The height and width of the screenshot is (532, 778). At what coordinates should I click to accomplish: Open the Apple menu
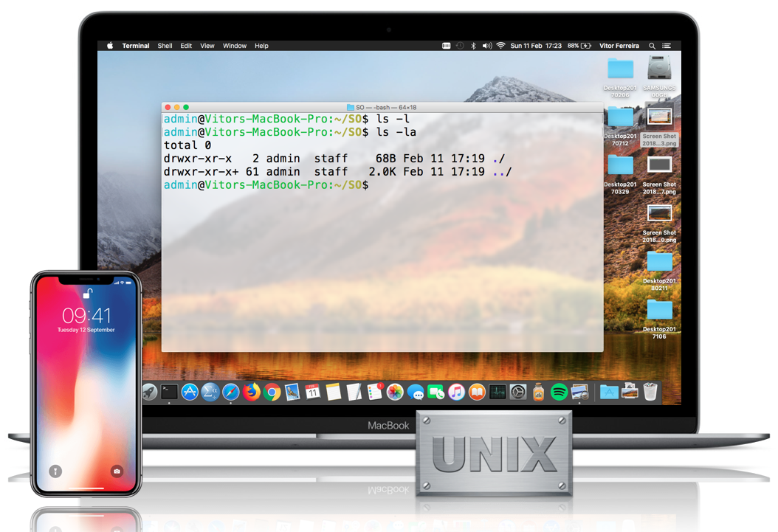pyautogui.click(x=110, y=46)
